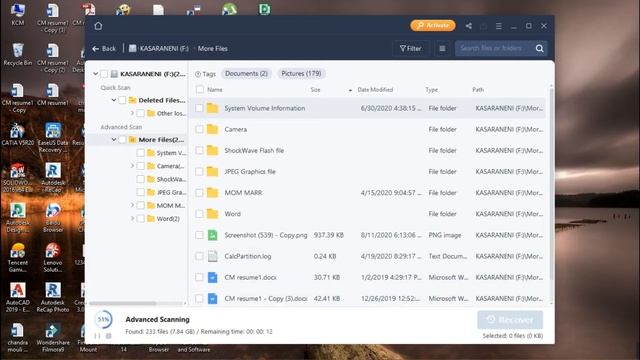Open Recycle Bin on the desktop
Viewport: 640px width, 360px height.
tap(18, 55)
